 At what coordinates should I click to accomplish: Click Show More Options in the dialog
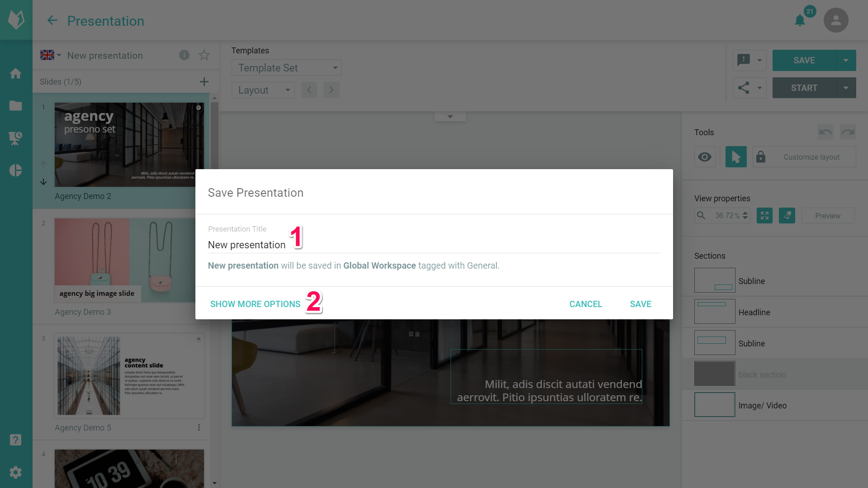point(255,304)
